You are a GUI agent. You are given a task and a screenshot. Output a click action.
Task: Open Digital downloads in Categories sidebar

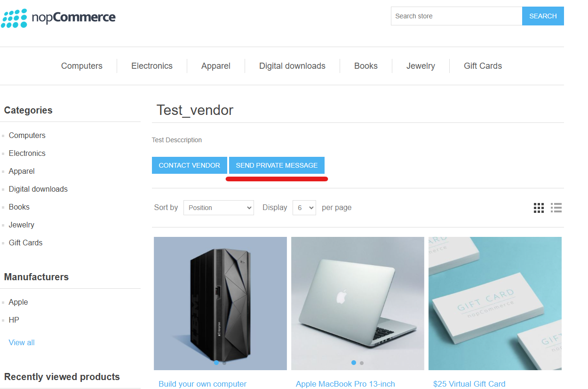pos(38,189)
